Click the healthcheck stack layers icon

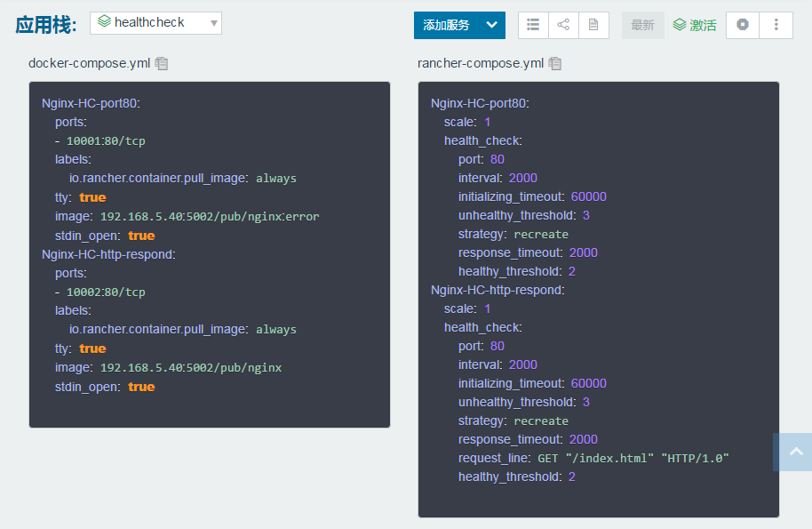coord(105,22)
